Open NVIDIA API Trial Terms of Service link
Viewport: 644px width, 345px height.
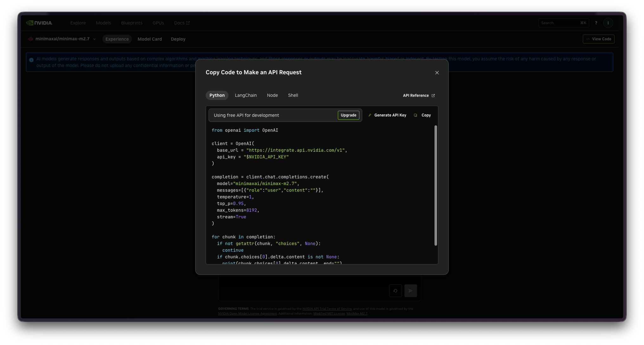327,309
